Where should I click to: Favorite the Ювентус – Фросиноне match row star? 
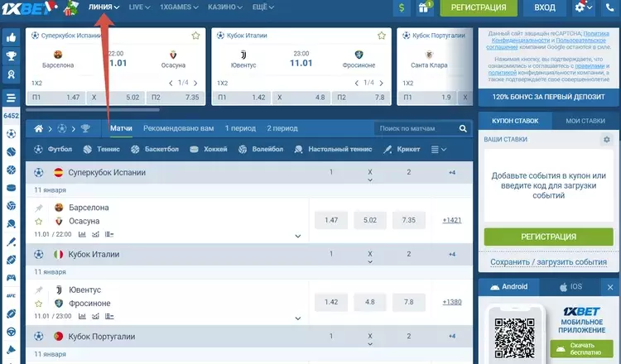[38, 304]
